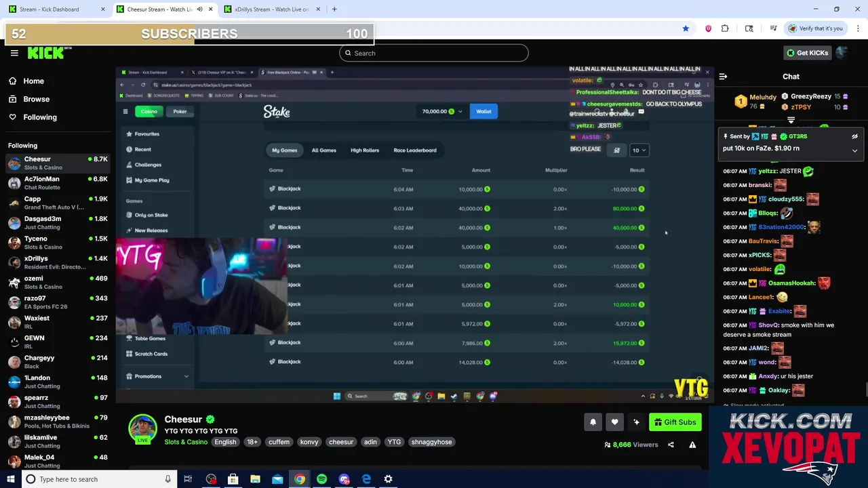Select All Games tab in streamed Stake page
The width and height of the screenshot is (868, 488).
pos(323,150)
